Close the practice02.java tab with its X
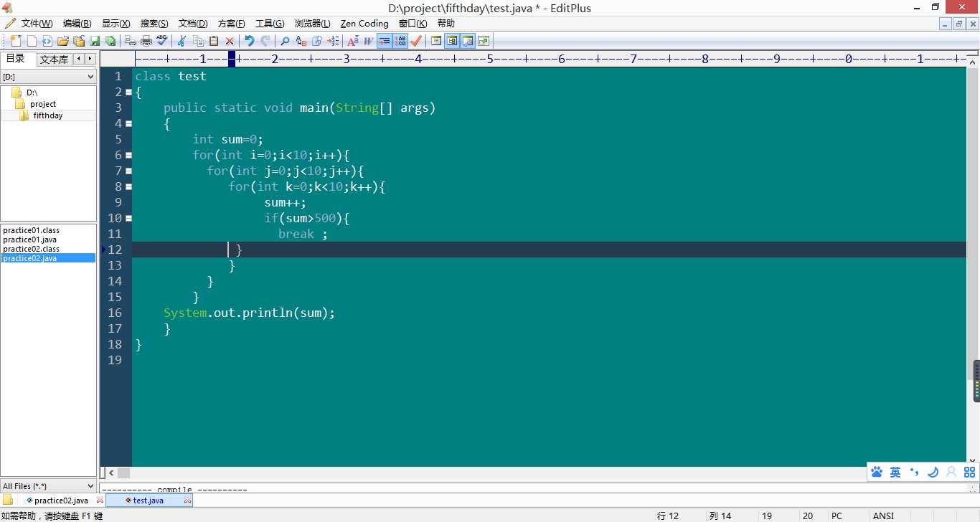The height and width of the screenshot is (522, 980). 100,500
